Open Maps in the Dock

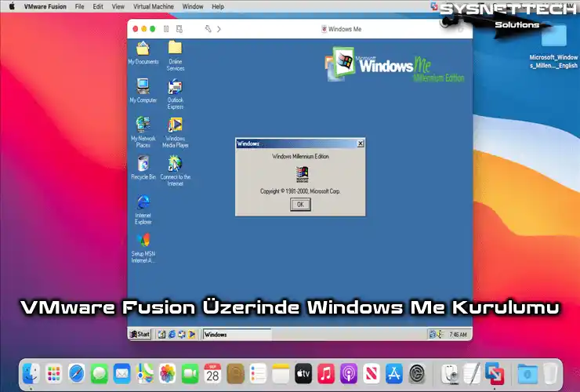tap(145, 373)
